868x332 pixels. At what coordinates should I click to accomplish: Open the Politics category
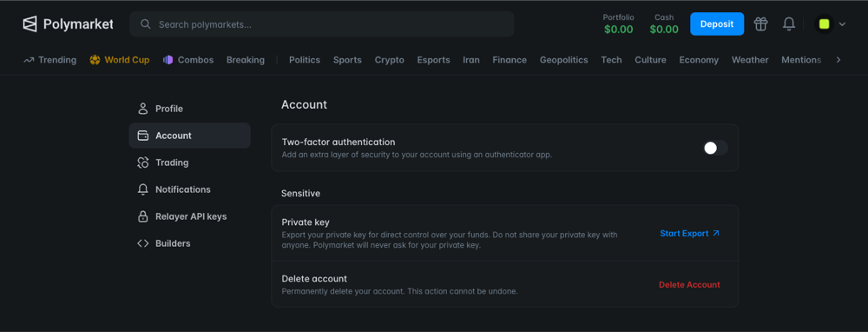point(305,60)
